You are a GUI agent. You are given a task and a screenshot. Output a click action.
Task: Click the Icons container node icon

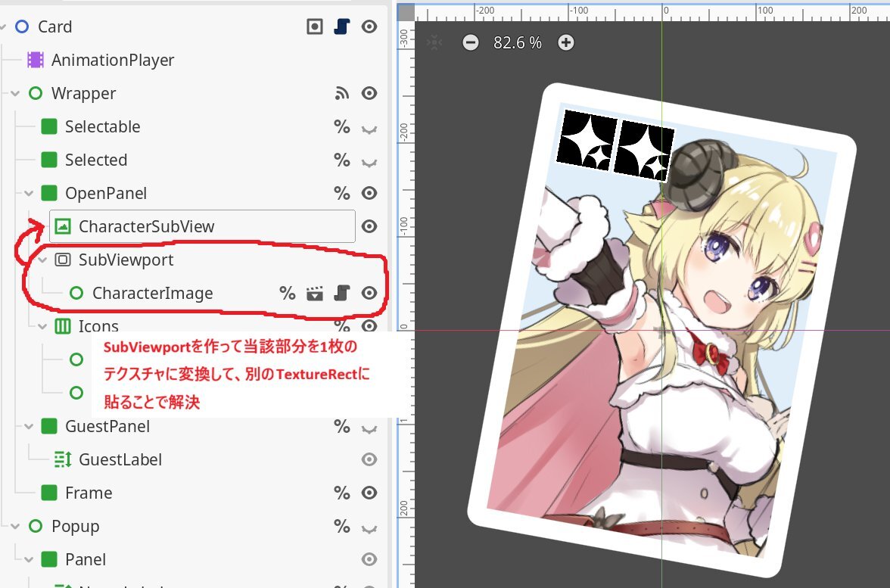(62, 326)
